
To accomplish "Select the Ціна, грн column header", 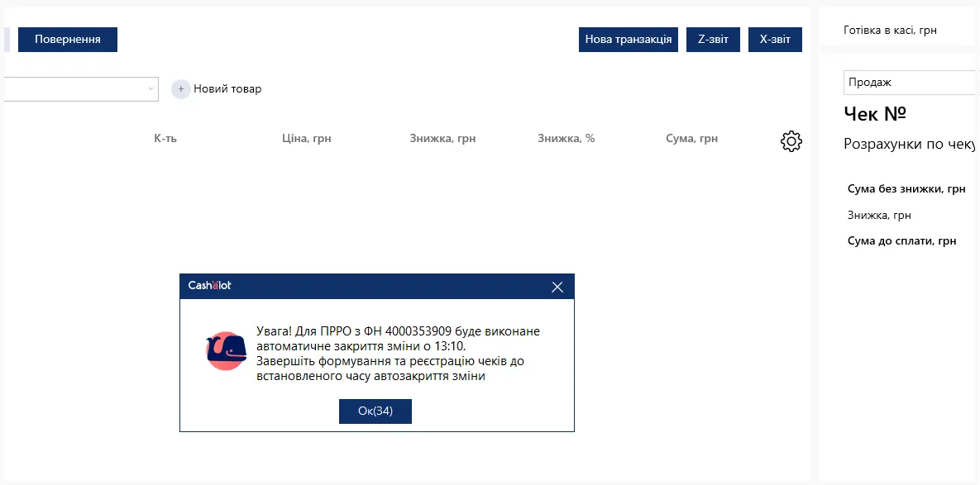I will click(307, 139).
